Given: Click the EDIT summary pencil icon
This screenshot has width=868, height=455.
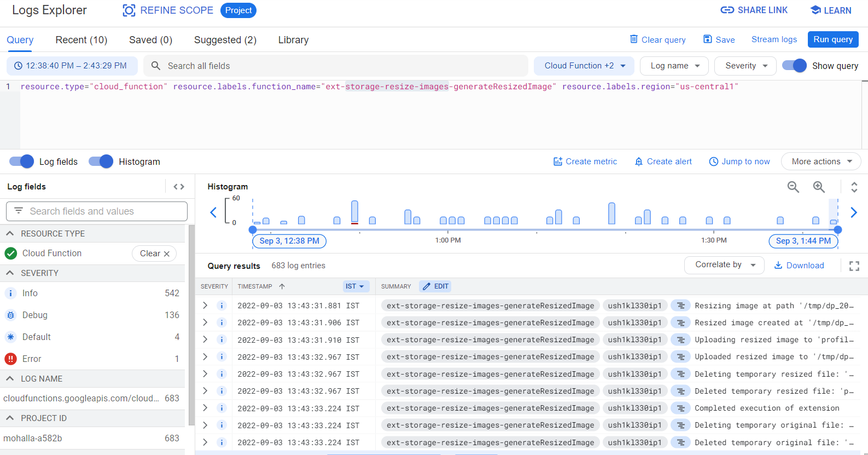Looking at the screenshot, I should pos(427,286).
